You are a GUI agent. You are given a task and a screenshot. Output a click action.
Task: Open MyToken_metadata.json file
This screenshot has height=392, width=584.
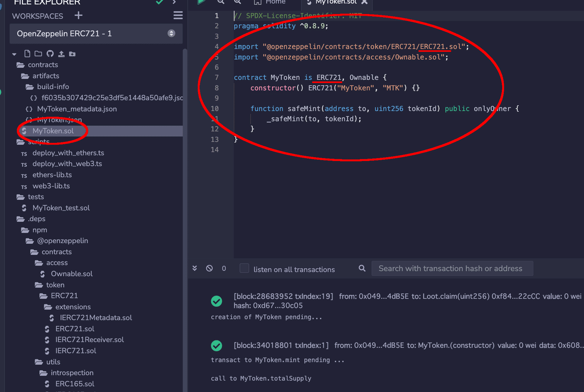[77, 109]
